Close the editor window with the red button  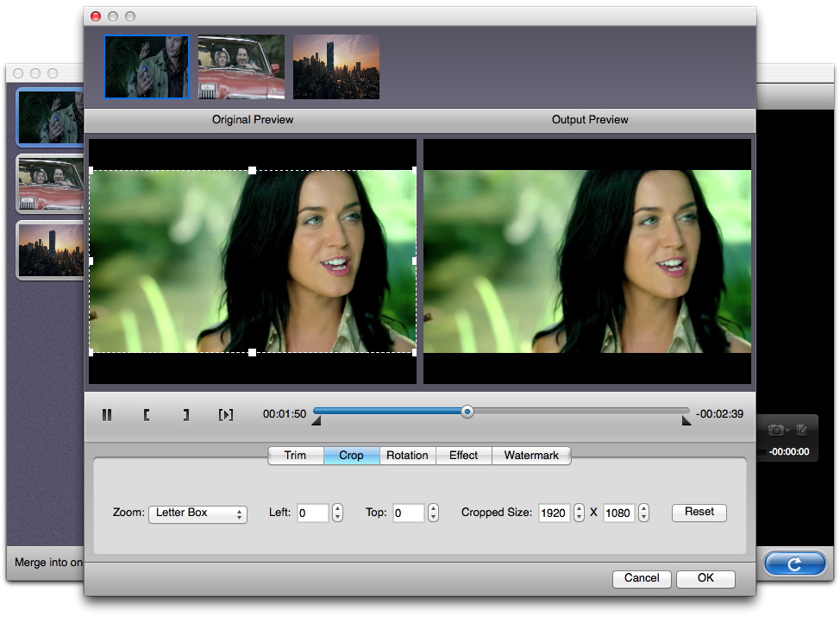pyautogui.click(x=96, y=16)
